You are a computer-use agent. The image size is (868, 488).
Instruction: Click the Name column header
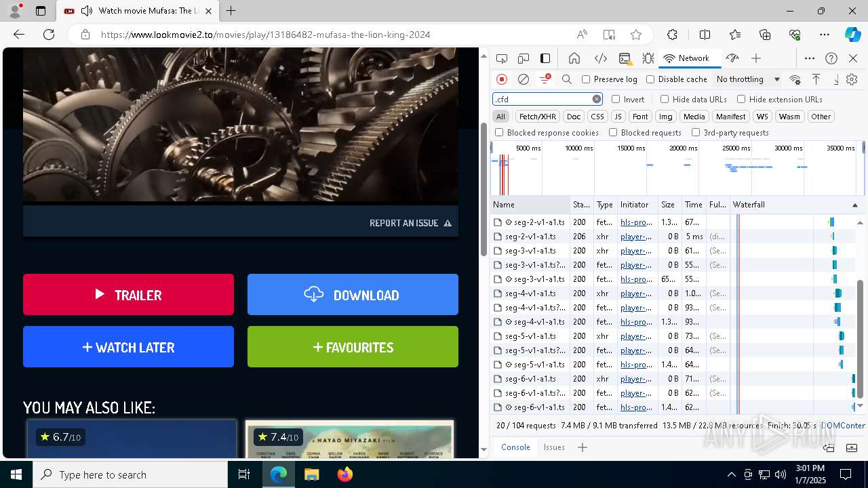tap(530, 205)
